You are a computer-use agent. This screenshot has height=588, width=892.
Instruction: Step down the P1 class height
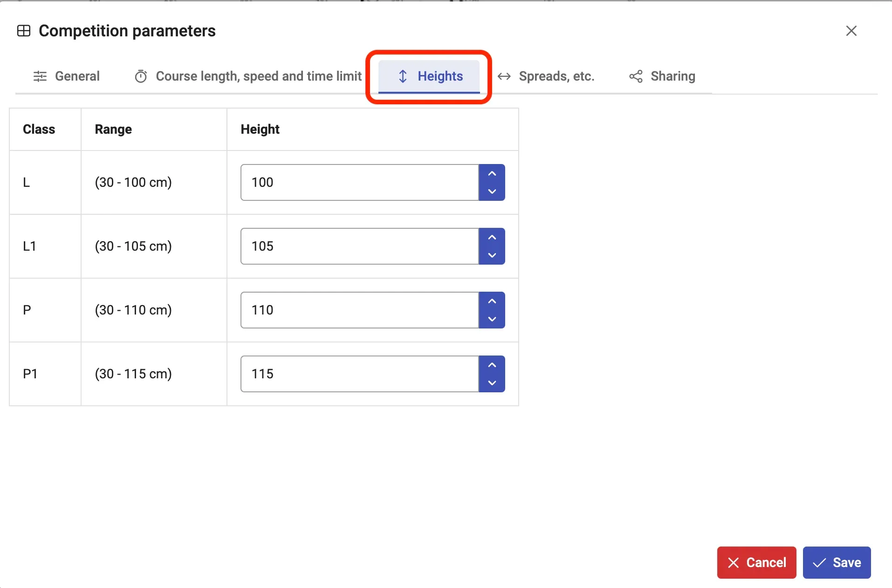492,383
